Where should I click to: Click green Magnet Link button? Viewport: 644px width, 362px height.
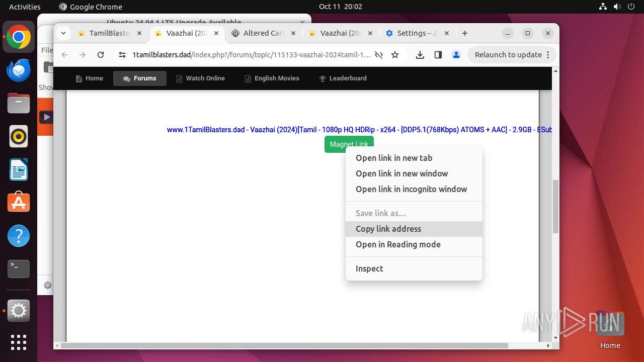pyautogui.click(x=349, y=144)
